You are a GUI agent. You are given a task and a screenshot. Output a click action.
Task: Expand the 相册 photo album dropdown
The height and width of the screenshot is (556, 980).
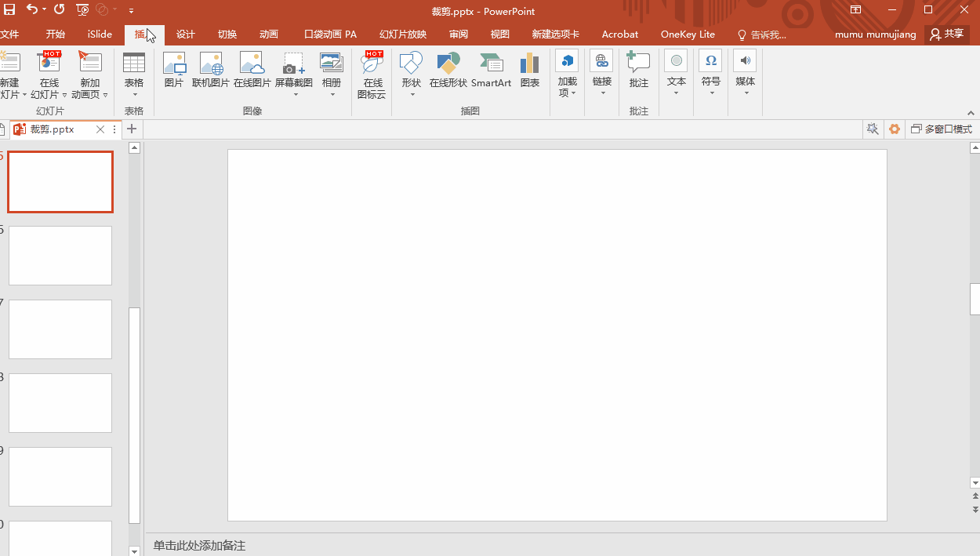tap(332, 94)
